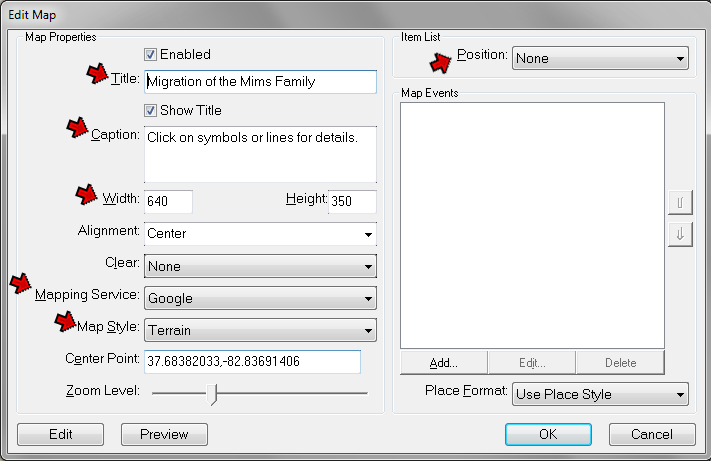Click the Zoom Level slider handle
This screenshot has width=711, height=461.
[x=211, y=394]
